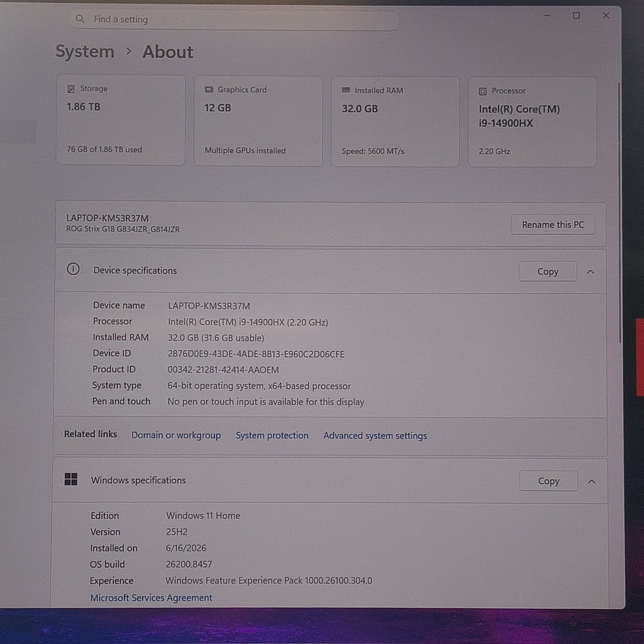This screenshot has height=644, width=644.
Task: Open the Storage 1.86 TB card
Action: tap(120, 120)
